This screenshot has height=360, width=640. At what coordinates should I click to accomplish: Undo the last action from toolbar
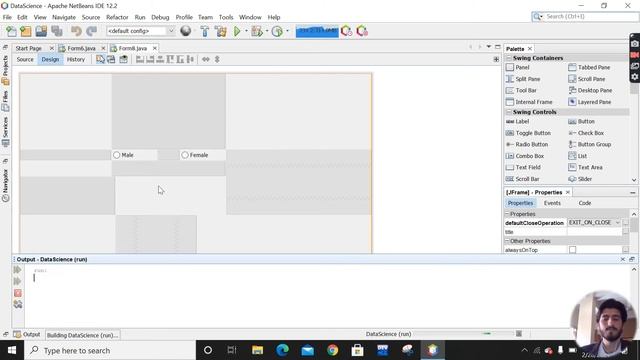pyautogui.click(x=76, y=31)
